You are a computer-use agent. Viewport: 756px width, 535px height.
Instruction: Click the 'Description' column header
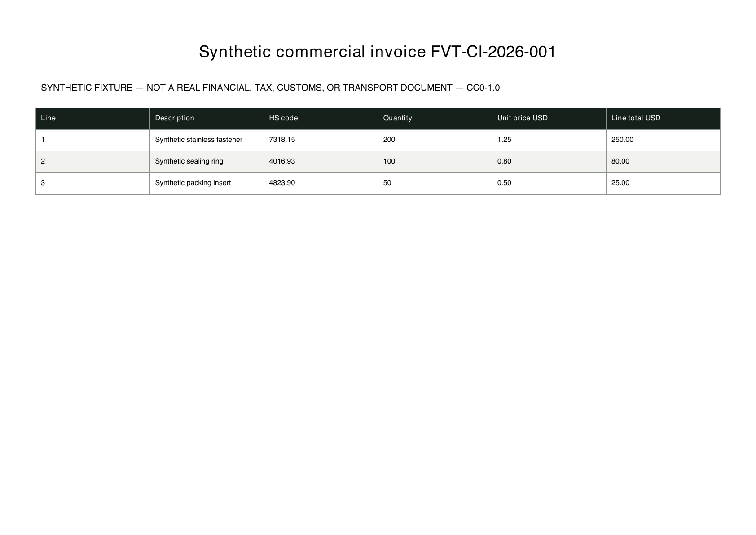click(207, 119)
